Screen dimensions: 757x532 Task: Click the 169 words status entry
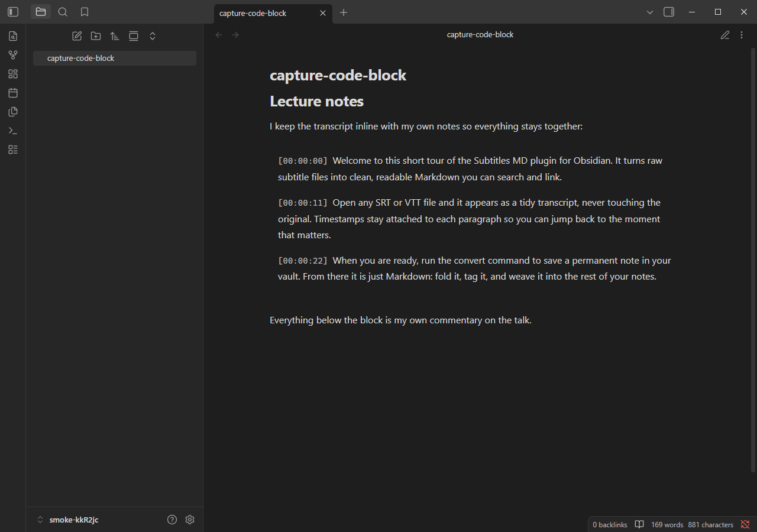pyautogui.click(x=667, y=525)
